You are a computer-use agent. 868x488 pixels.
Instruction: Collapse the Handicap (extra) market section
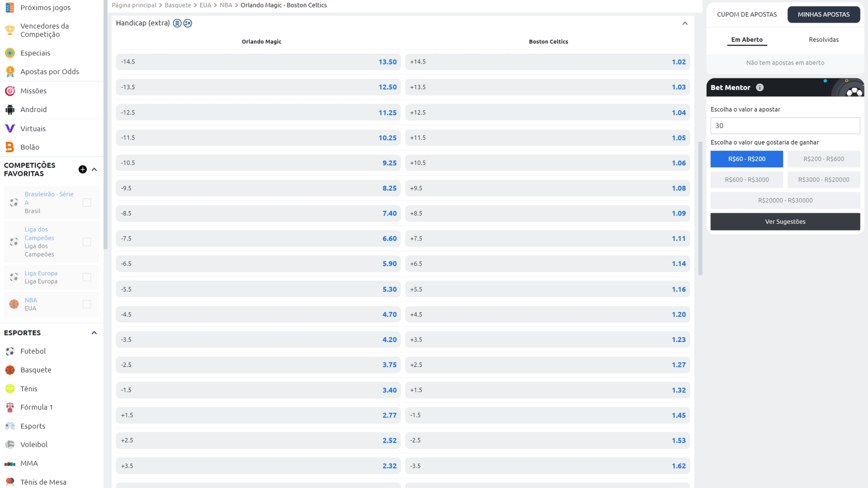(x=685, y=23)
